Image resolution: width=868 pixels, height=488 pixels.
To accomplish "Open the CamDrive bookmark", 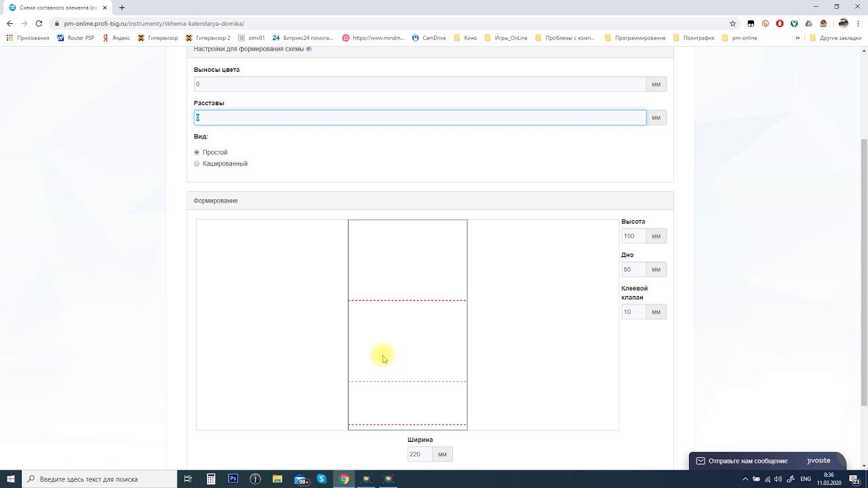I will coord(429,38).
